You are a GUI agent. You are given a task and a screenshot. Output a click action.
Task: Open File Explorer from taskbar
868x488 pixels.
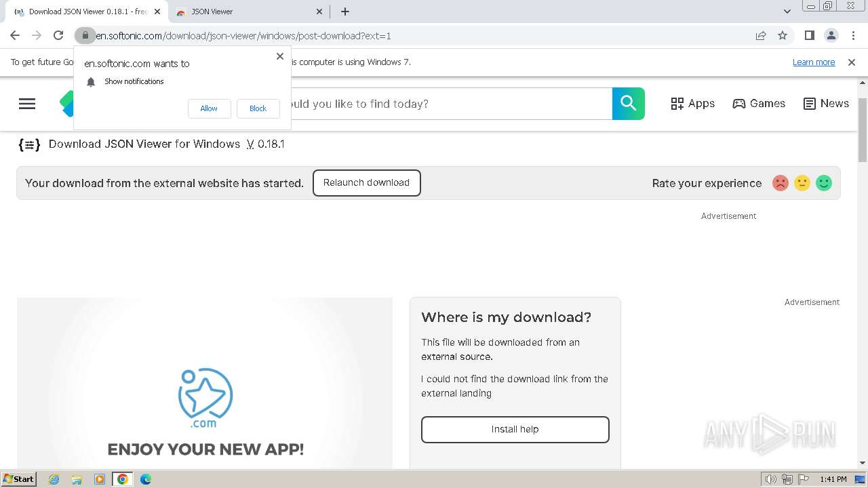(77, 479)
